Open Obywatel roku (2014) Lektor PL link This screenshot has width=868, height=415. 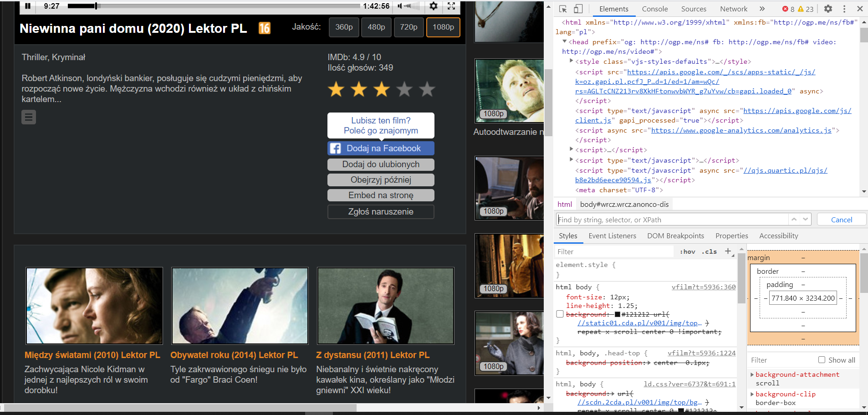click(x=234, y=355)
